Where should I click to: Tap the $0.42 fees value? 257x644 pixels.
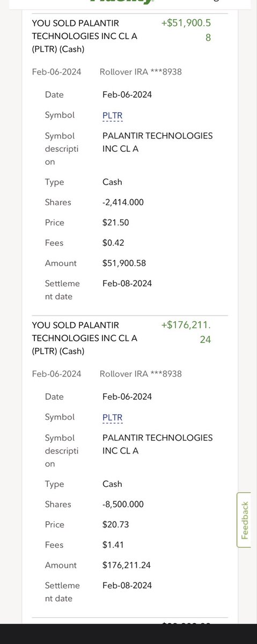tap(113, 243)
